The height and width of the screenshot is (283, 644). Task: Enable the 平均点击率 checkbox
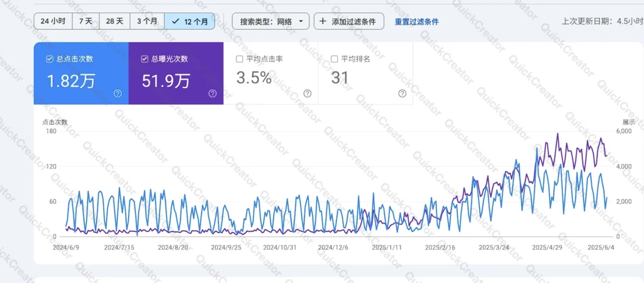(239, 59)
